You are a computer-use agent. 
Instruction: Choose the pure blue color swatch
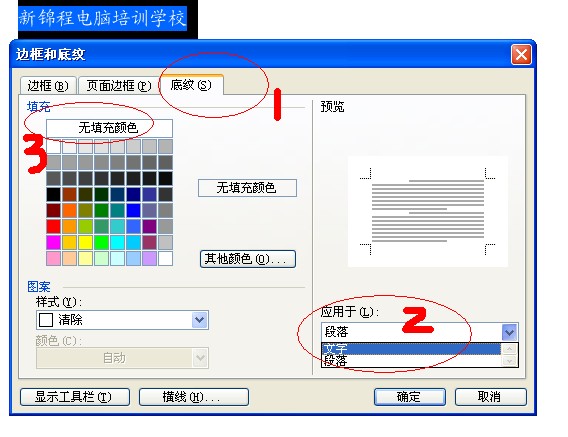coord(133,211)
